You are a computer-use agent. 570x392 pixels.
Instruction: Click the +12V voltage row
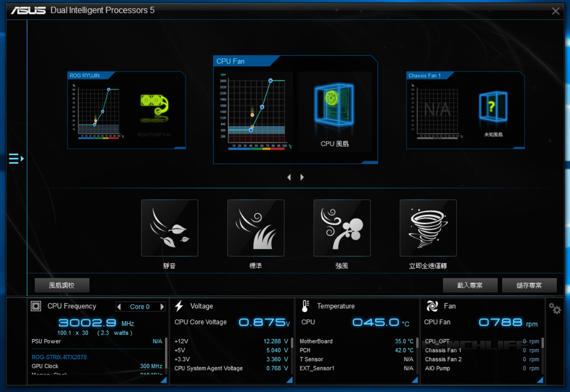pos(231,341)
